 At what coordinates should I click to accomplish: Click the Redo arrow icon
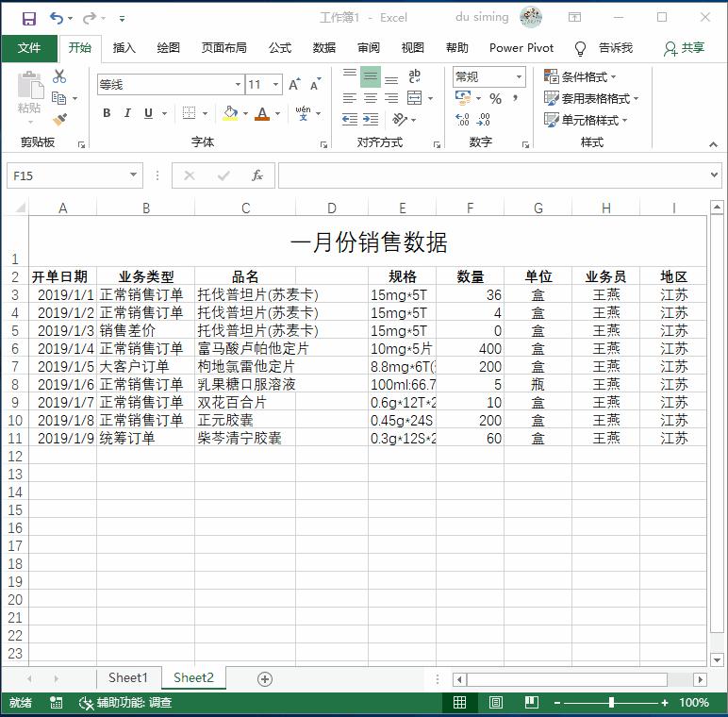pos(90,18)
